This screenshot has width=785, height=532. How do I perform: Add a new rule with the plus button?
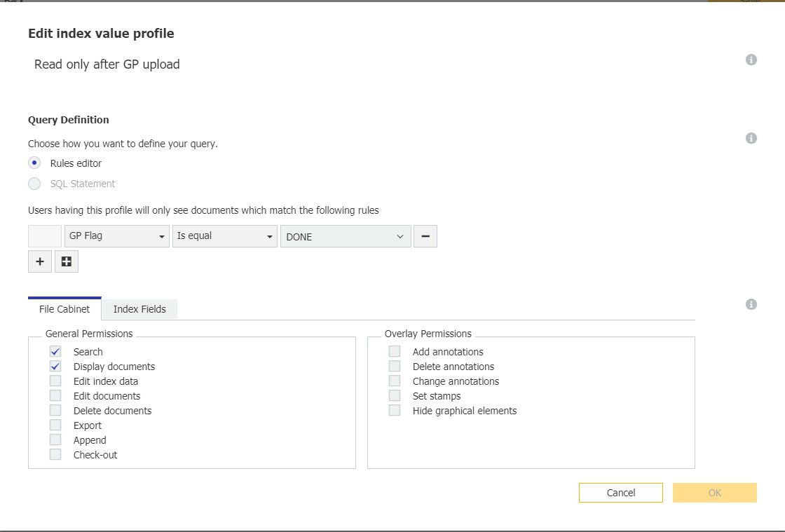(x=39, y=261)
